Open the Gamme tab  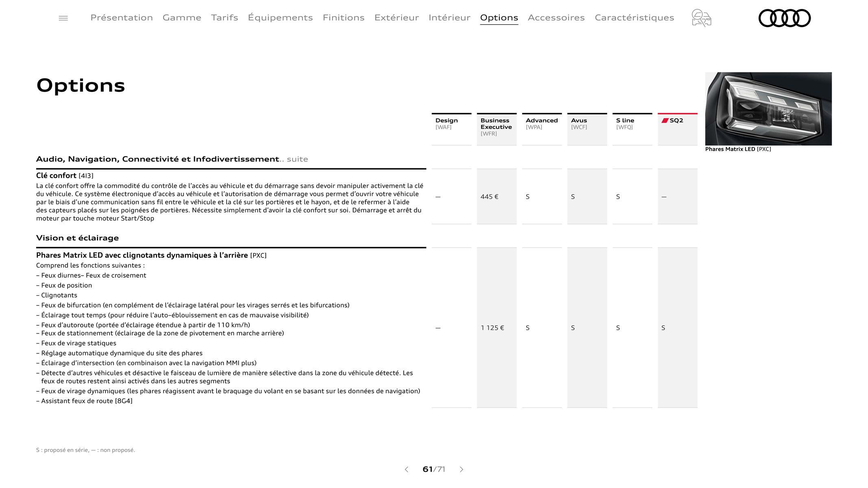click(x=182, y=17)
